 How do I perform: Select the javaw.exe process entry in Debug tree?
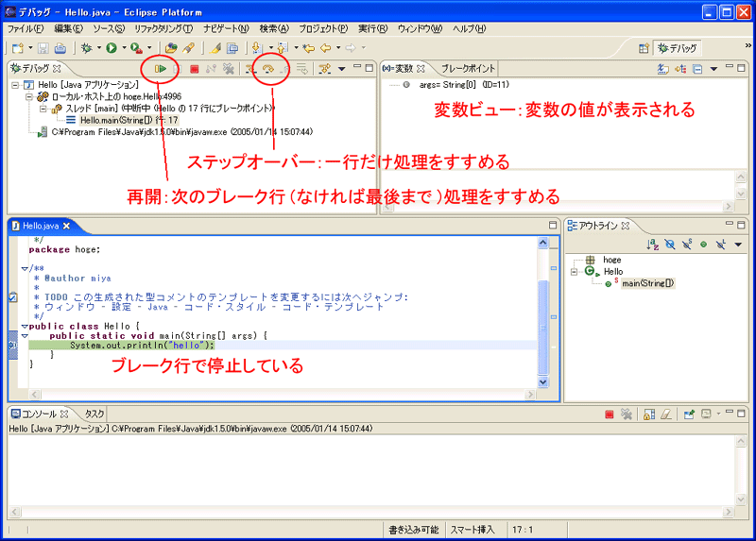click(x=182, y=131)
